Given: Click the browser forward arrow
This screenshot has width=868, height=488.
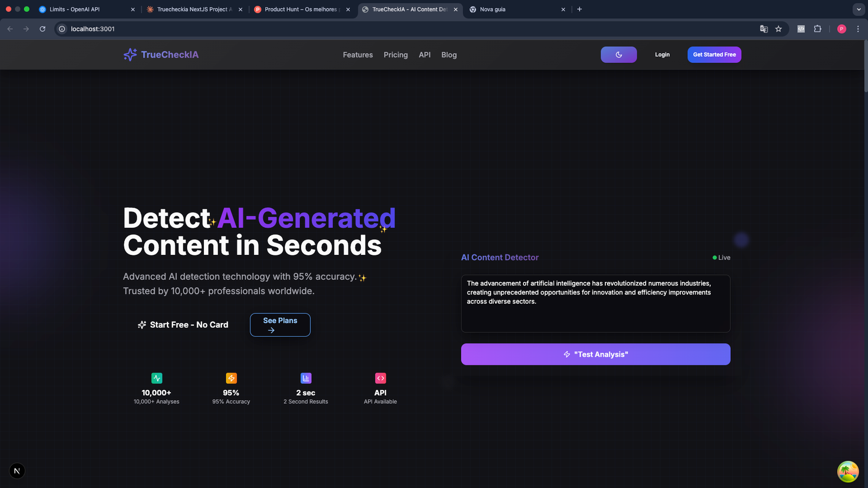Looking at the screenshot, I should coord(26,29).
